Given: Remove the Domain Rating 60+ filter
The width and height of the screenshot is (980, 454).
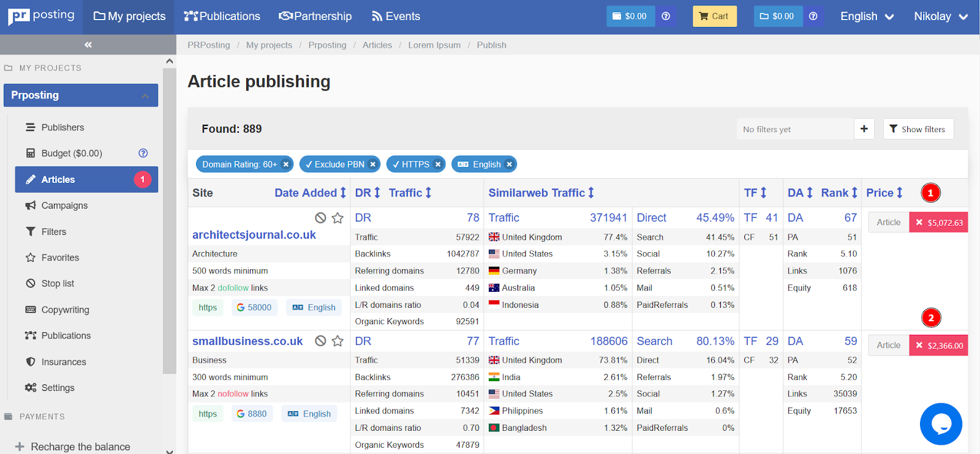Looking at the screenshot, I should click(286, 165).
